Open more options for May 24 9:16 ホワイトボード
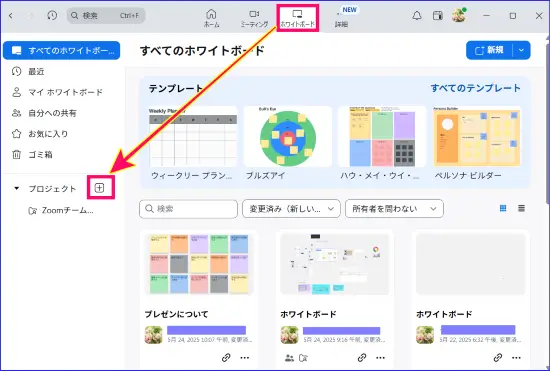 tap(381, 358)
